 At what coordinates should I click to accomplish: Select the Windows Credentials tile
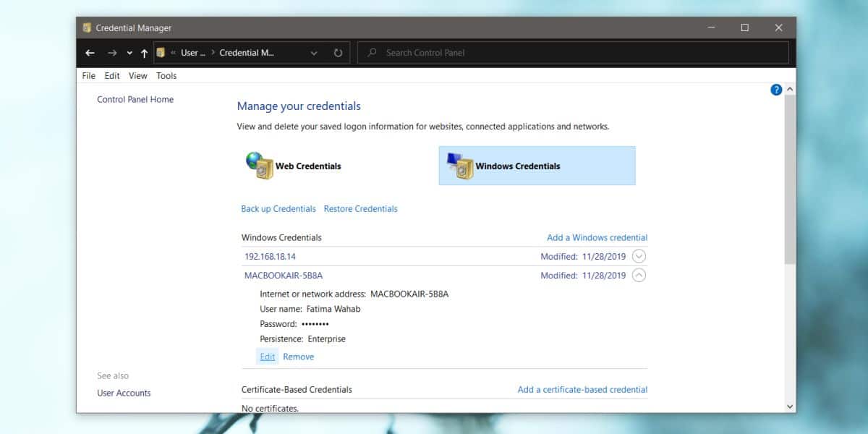click(x=537, y=166)
